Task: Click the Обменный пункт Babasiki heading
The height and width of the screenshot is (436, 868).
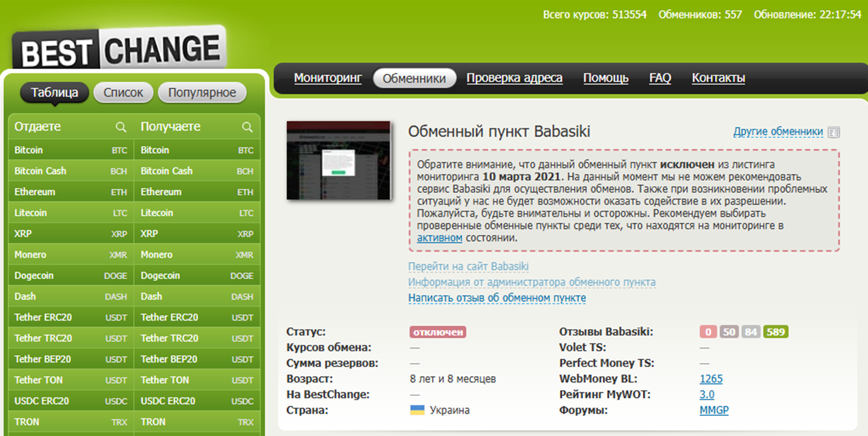Action: click(x=499, y=132)
